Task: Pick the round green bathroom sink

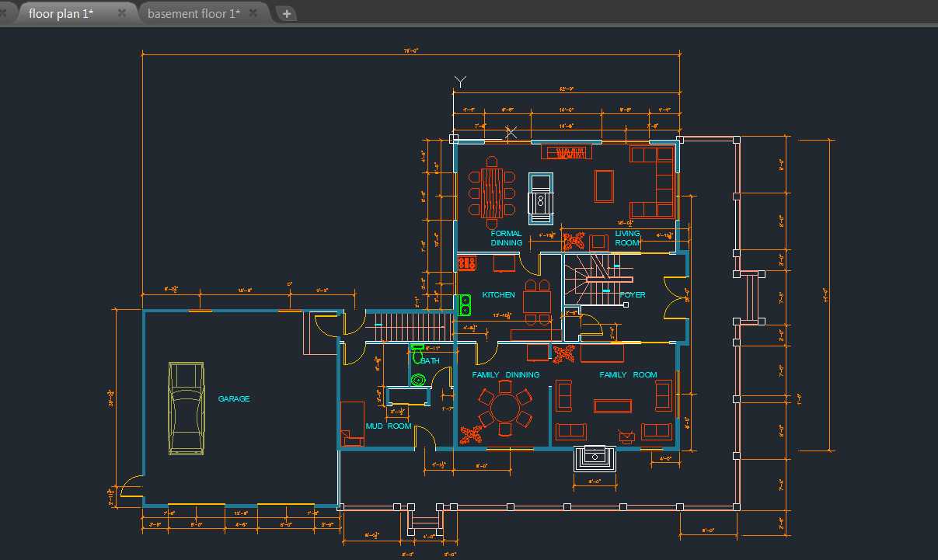Action: click(x=419, y=380)
